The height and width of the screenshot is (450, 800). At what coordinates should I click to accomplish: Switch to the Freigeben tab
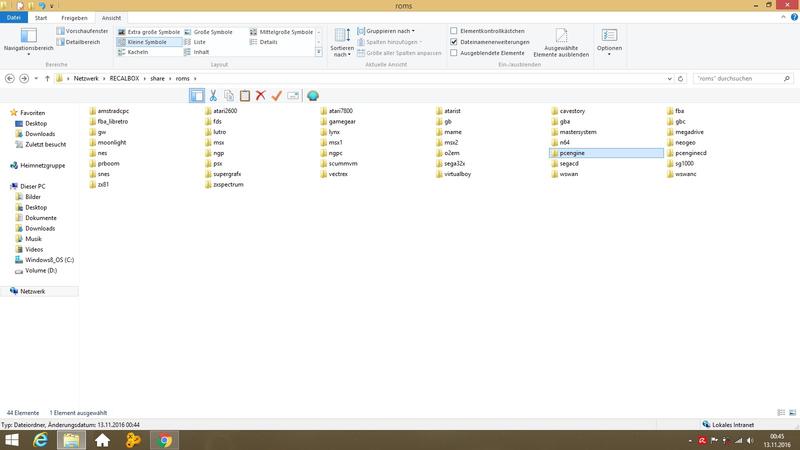click(x=74, y=18)
